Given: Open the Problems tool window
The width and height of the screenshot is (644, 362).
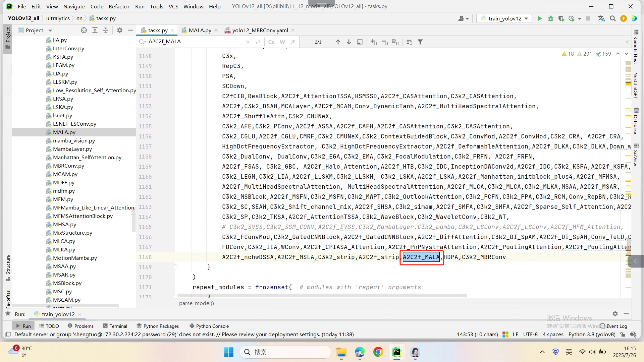Looking at the screenshot, I should [x=80, y=326].
